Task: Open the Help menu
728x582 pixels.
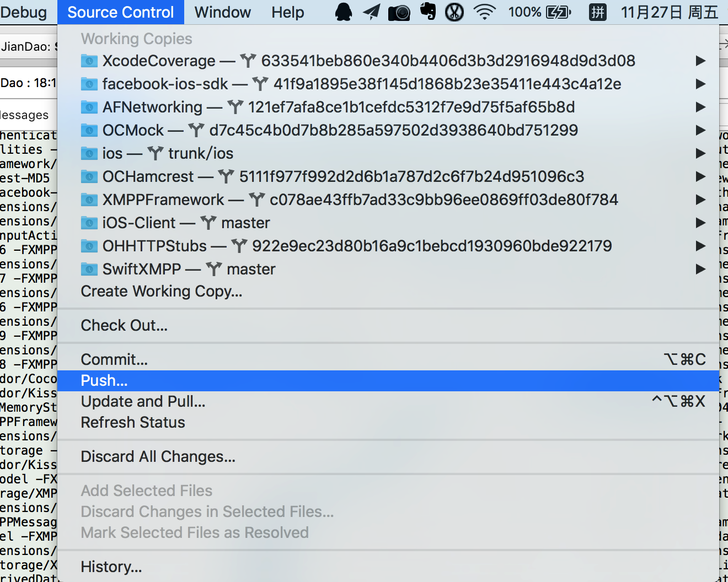Action: click(287, 12)
